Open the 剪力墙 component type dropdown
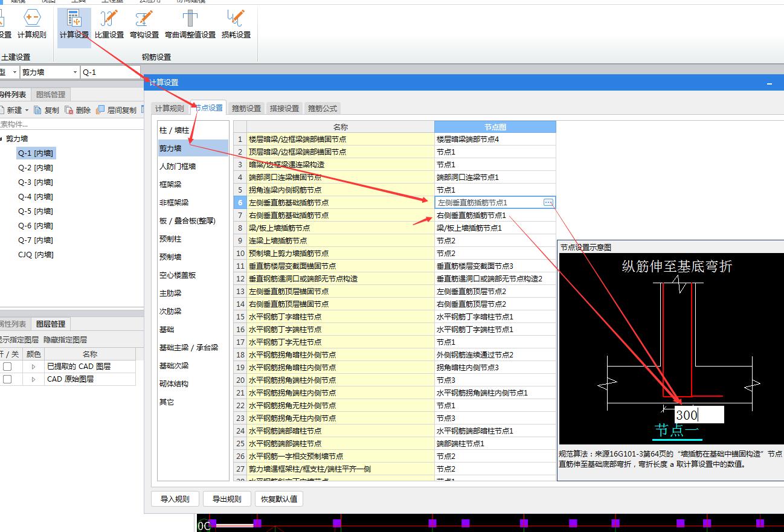784x532 pixels. tap(75, 72)
